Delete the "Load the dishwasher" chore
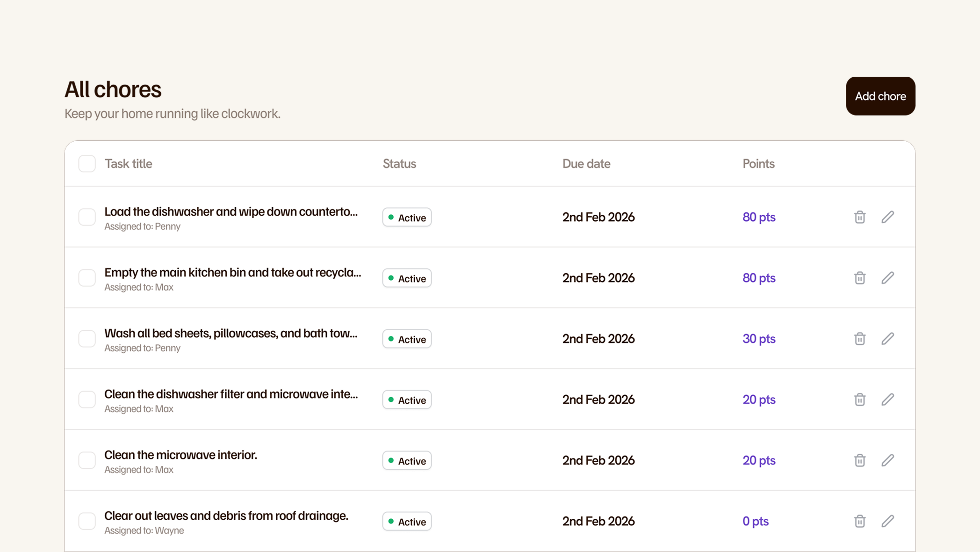Image resolution: width=980 pixels, height=552 pixels. 859,217
